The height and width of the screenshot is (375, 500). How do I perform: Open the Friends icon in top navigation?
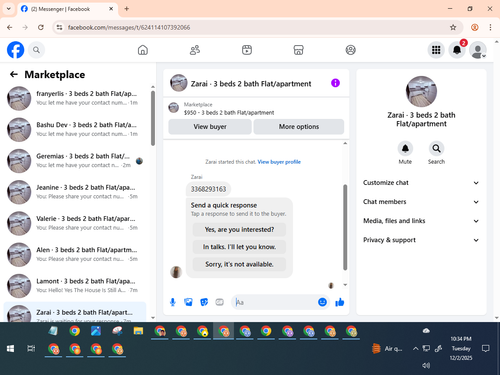click(x=195, y=50)
